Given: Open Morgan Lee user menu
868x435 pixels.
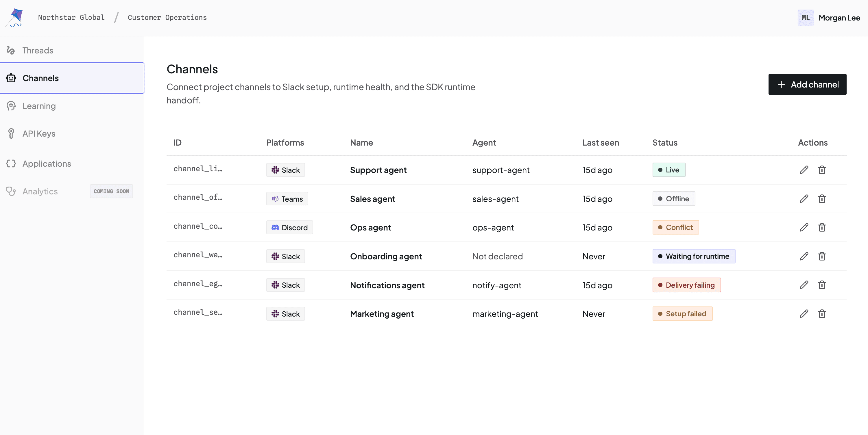Looking at the screenshot, I should coord(829,18).
